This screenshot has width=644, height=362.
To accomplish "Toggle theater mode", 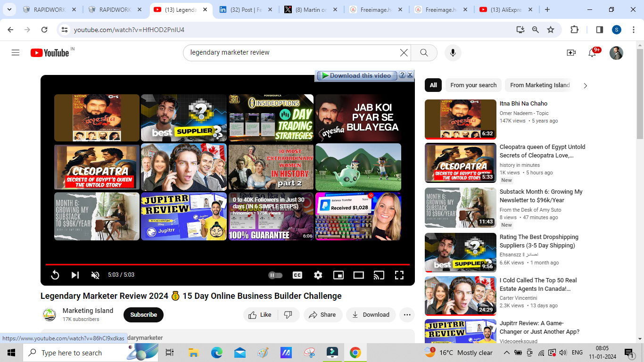I will (359, 275).
